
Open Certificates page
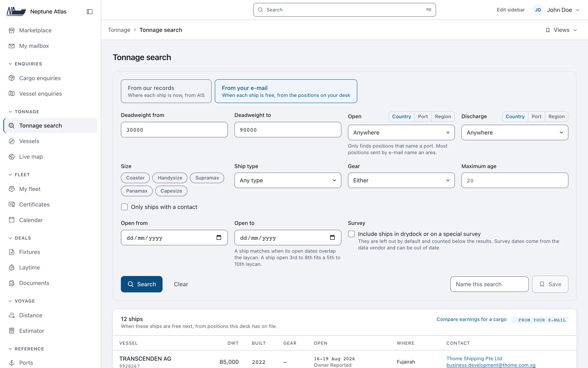coord(51,204)
